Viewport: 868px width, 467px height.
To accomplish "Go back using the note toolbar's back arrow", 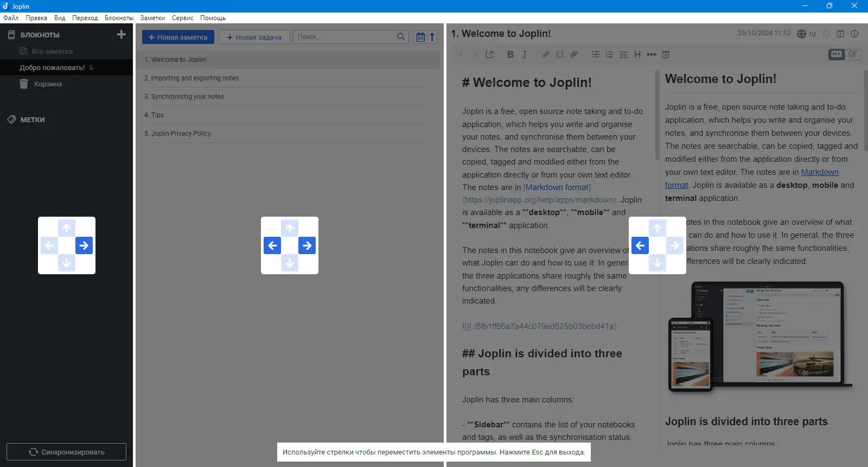I will (x=461, y=54).
